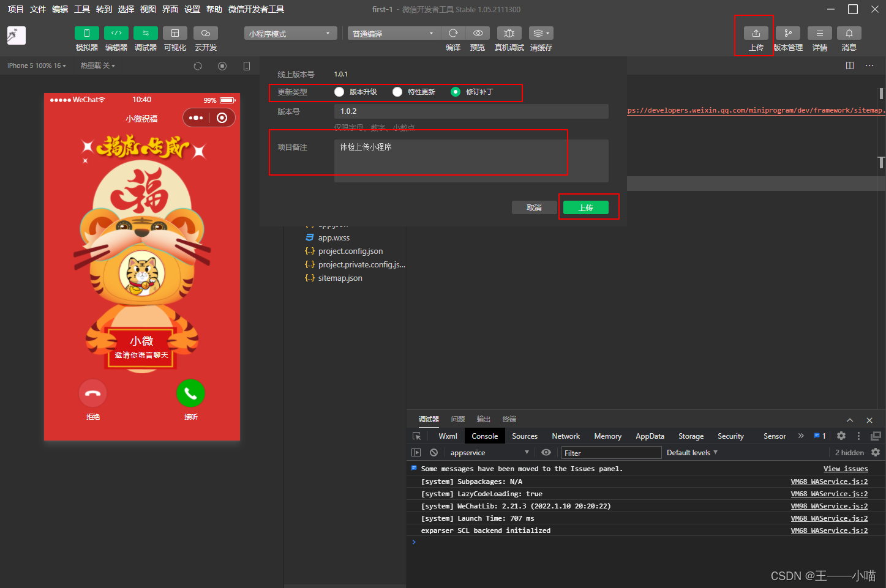Tap the green Answer (接听) call button
This screenshot has height=588, width=886.
click(190, 393)
